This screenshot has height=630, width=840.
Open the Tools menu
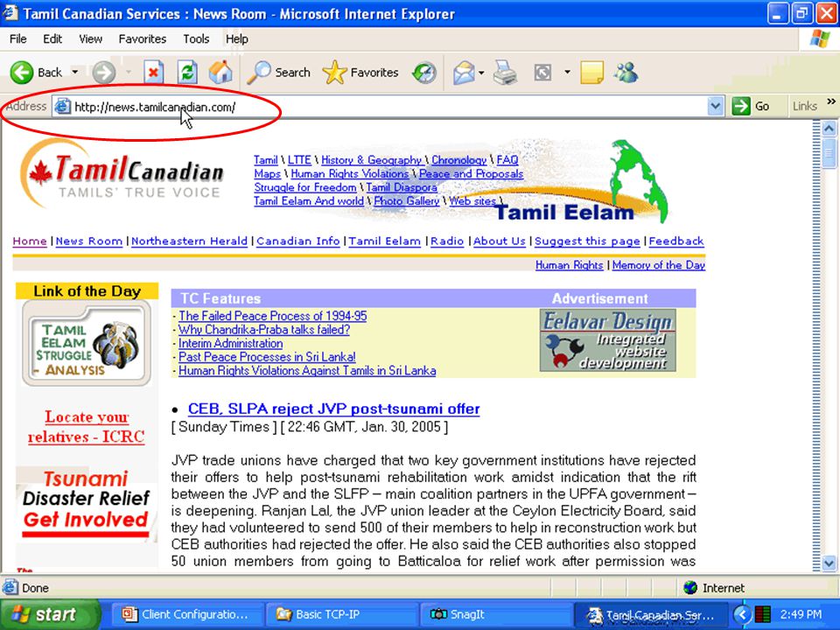coord(196,39)
